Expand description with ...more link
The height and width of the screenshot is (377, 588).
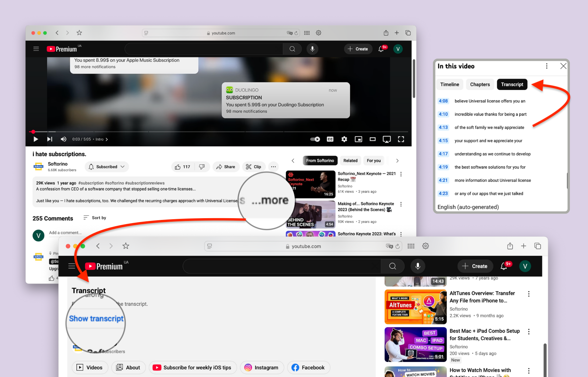pyautogui.click(x=270, y=200)
